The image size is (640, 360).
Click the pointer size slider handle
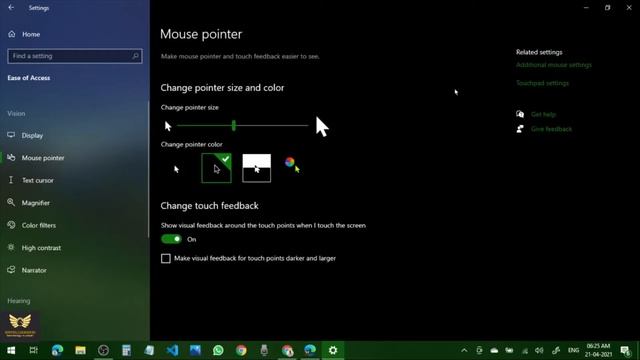[x=234, y=125]
